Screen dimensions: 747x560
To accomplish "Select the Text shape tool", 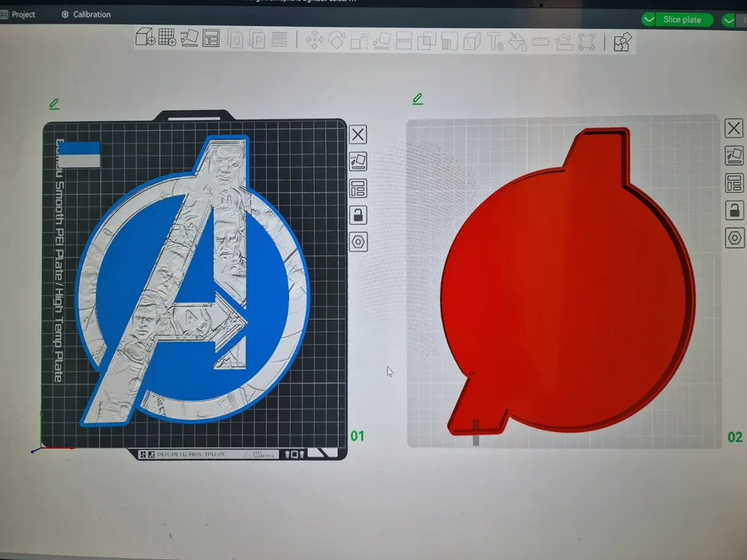I will 495,41.
